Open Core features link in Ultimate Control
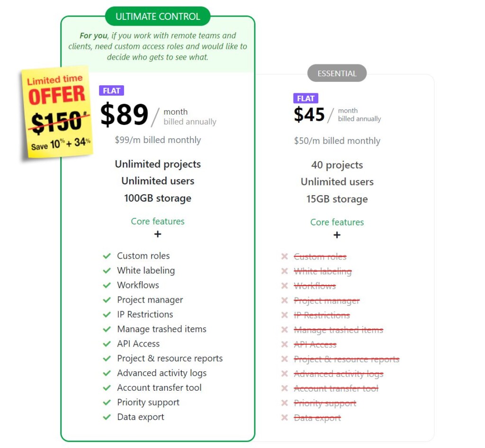The image size is (485, 448). pos(158,221)
